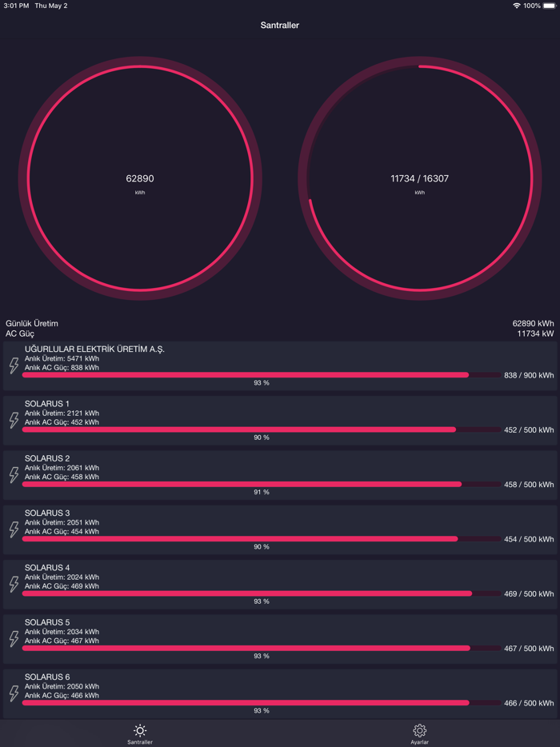Tap lightning icon beside UĞURLULAR ELEKTRİK ÜRETİM

pos(14,366)
